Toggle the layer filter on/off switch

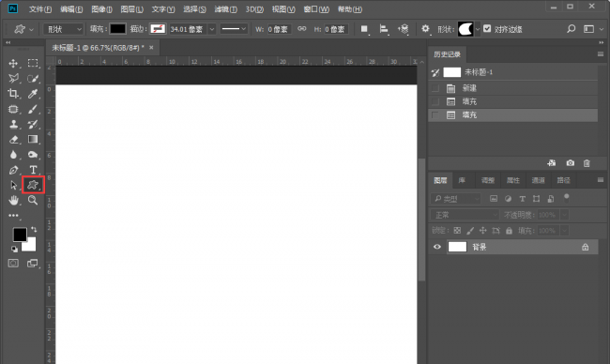pos(567,198)
